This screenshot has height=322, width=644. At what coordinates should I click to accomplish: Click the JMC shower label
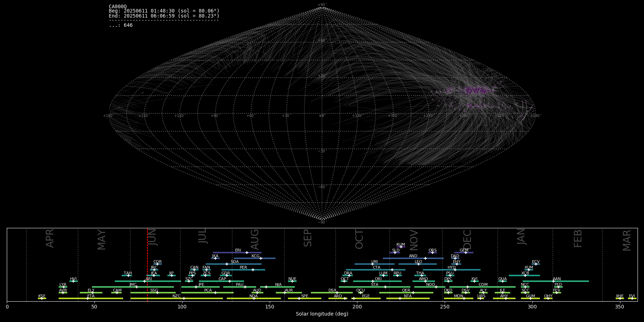[x=133, y=285]
